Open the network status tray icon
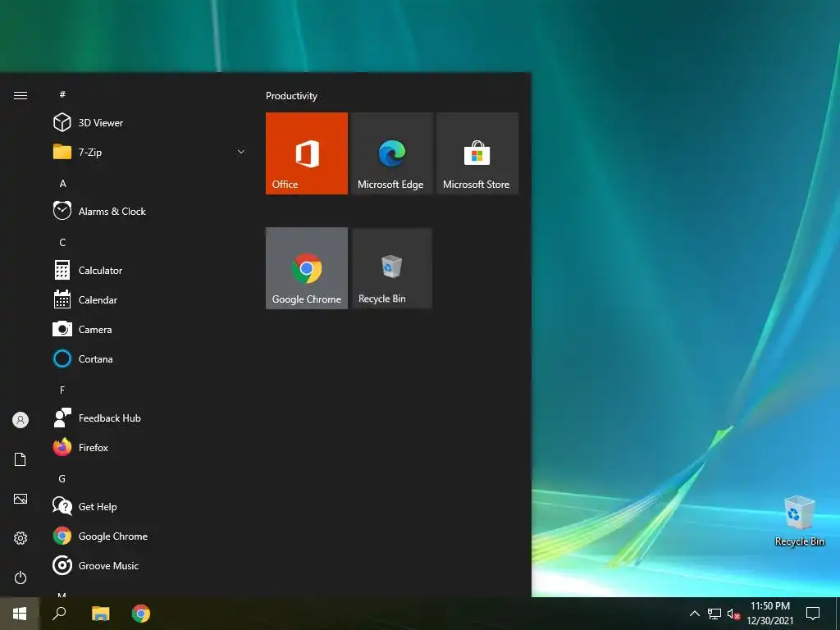Screen dimensions: 840x630 tap(714, 614)
